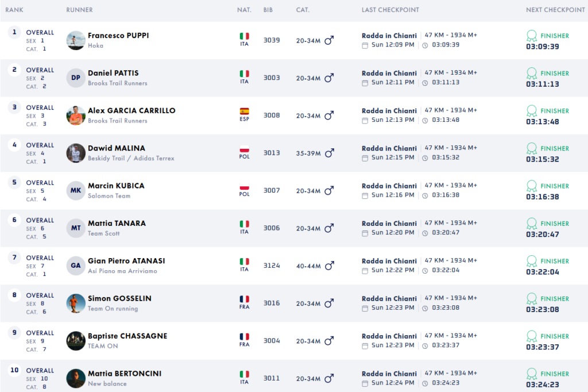The height and width of the screenshot is (392, 588).
Task: Open Francesco PUPPI's runner profile
Action: pyautogui.click(x=118, y=36)
